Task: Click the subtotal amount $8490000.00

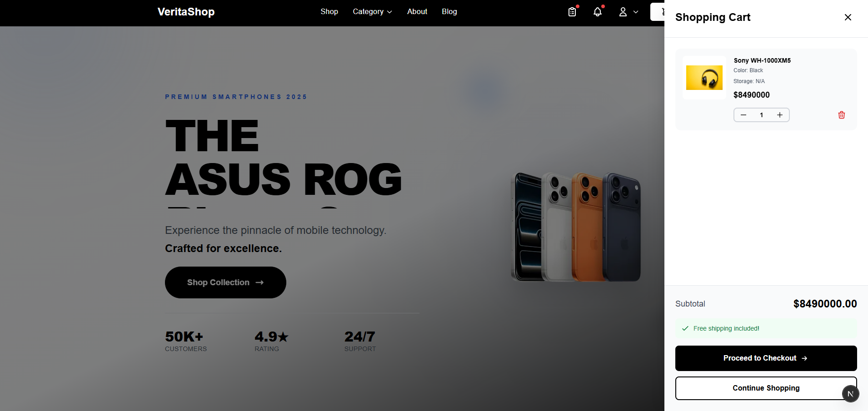Action: click(x=825, y=304)
